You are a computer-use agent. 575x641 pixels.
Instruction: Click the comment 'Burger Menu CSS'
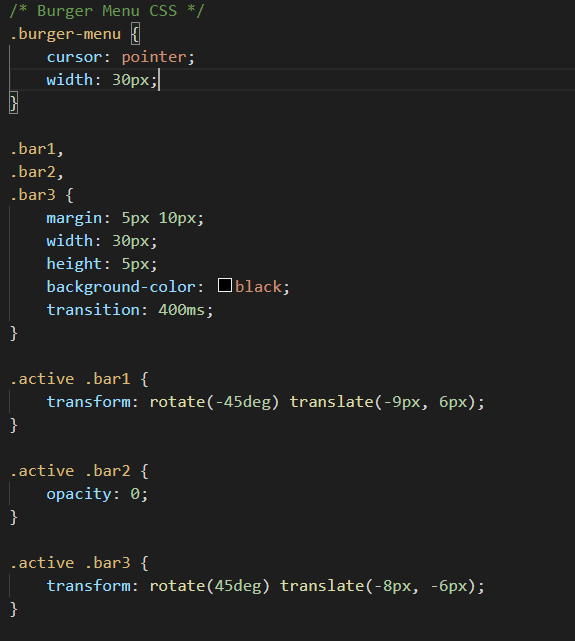(x=107, y=11)
